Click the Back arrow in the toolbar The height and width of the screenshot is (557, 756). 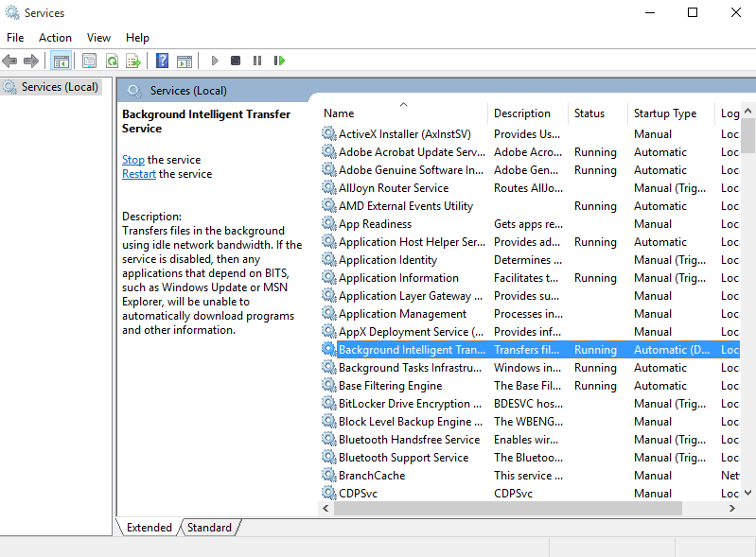pos(10,61)
